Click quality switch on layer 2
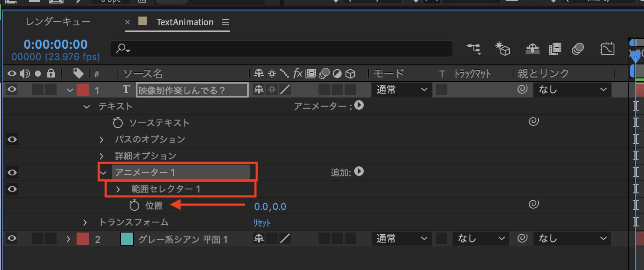 (285, 239)
